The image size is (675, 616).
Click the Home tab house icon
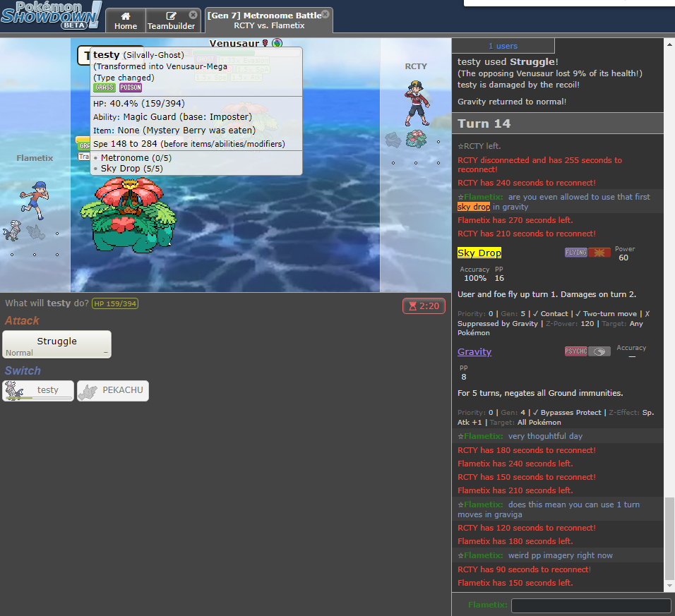click(126, 16)
